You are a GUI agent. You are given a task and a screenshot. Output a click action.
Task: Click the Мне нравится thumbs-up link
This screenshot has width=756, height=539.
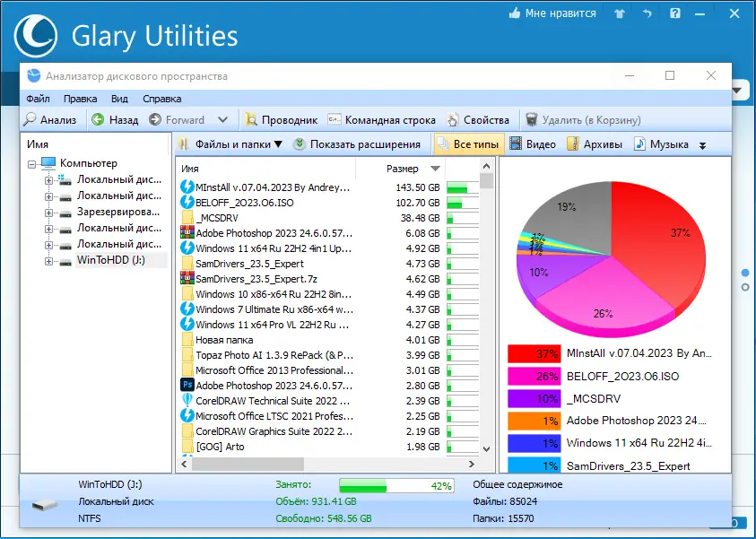(552, 13)
